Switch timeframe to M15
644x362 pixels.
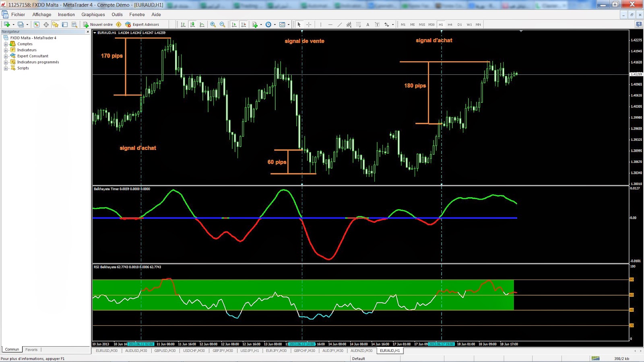422,25
